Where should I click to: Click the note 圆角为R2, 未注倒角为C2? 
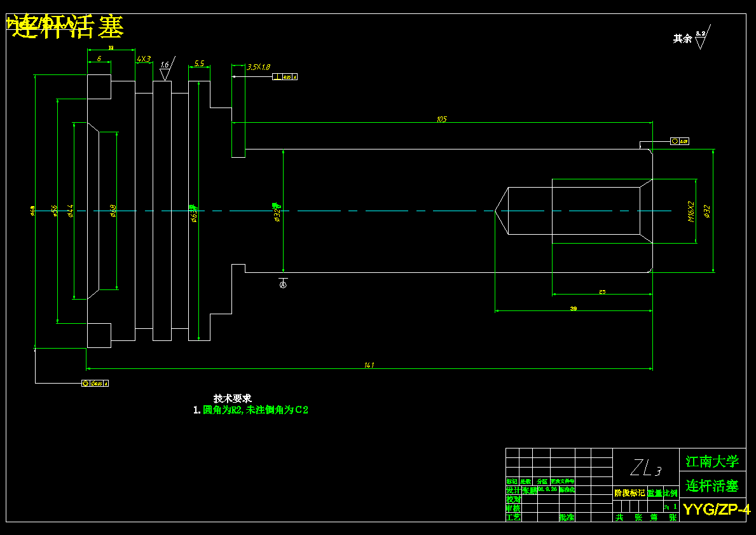[256, 410]
